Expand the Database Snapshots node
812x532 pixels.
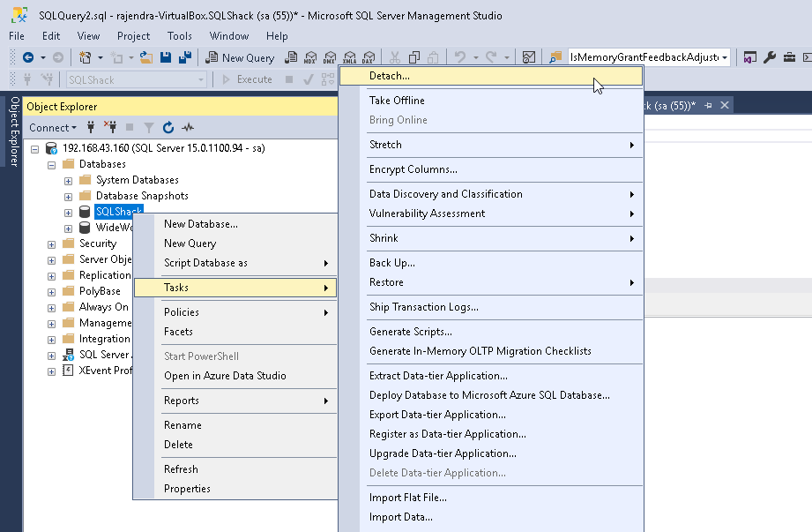[x=68, y=196]
